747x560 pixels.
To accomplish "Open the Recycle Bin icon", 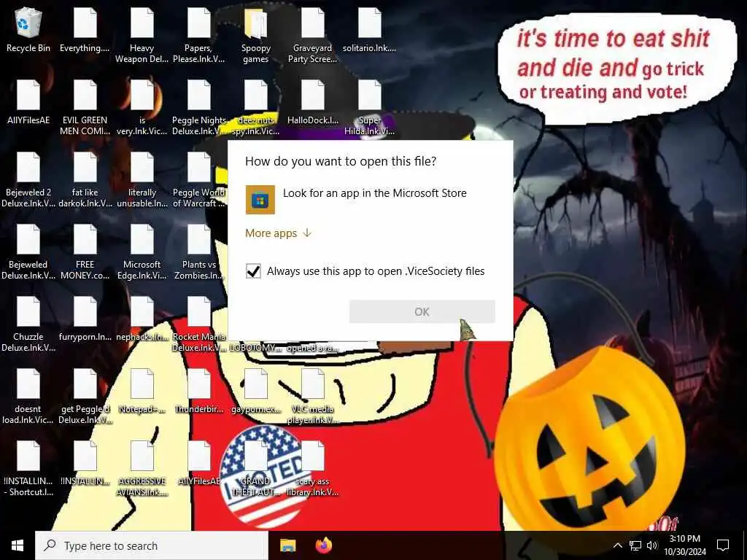I will tap(28, 31).
